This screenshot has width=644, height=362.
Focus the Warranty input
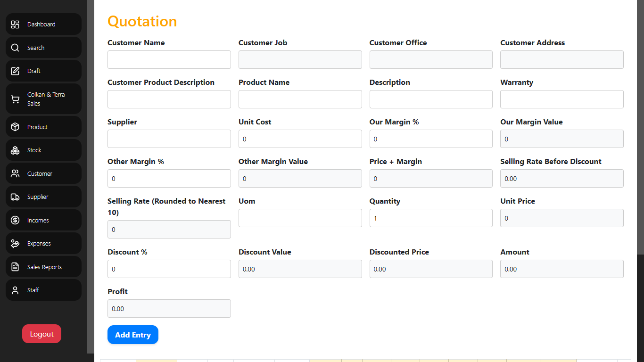click(x=562, y=99)
